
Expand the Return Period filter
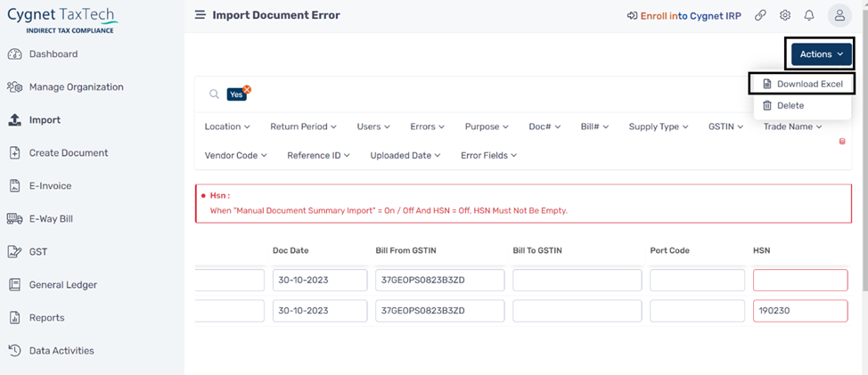[x=303, y=126]
